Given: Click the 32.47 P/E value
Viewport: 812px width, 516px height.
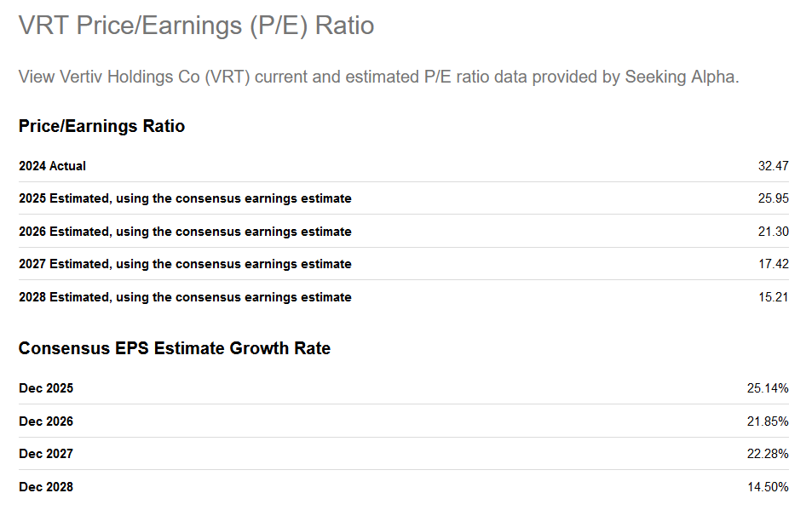Looking at the screenshot, I should point(773,166).
